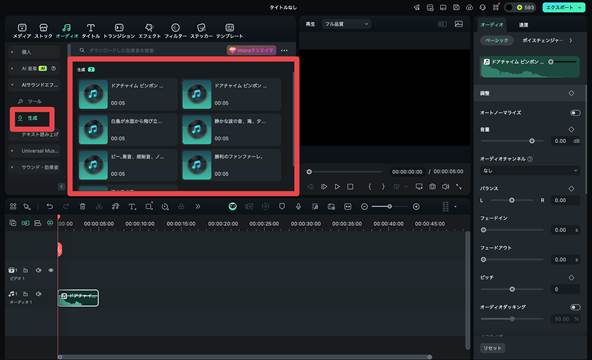This screenshot has width=592, height=360.
Task: Open the Effects (エフェクト) tab
Action: pyautogui.click(x=149, y=31)
